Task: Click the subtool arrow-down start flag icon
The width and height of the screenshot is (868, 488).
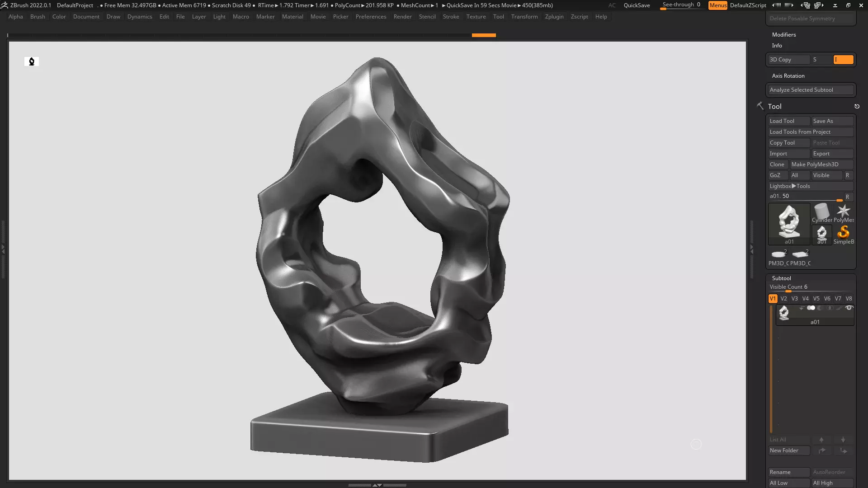Action: click(802, 308)
